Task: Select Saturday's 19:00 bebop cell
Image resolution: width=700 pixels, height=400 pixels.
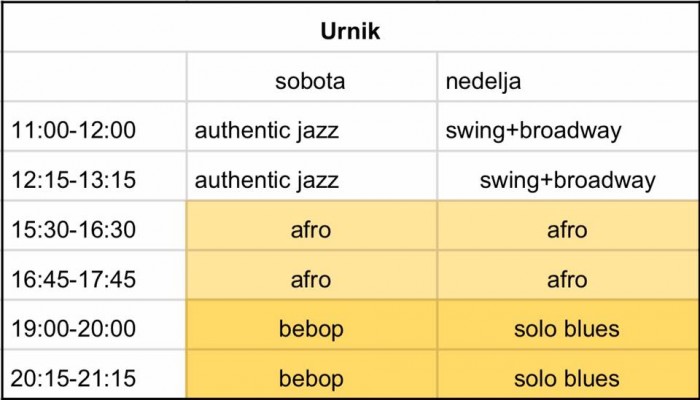Action: (x=312, y=325)
